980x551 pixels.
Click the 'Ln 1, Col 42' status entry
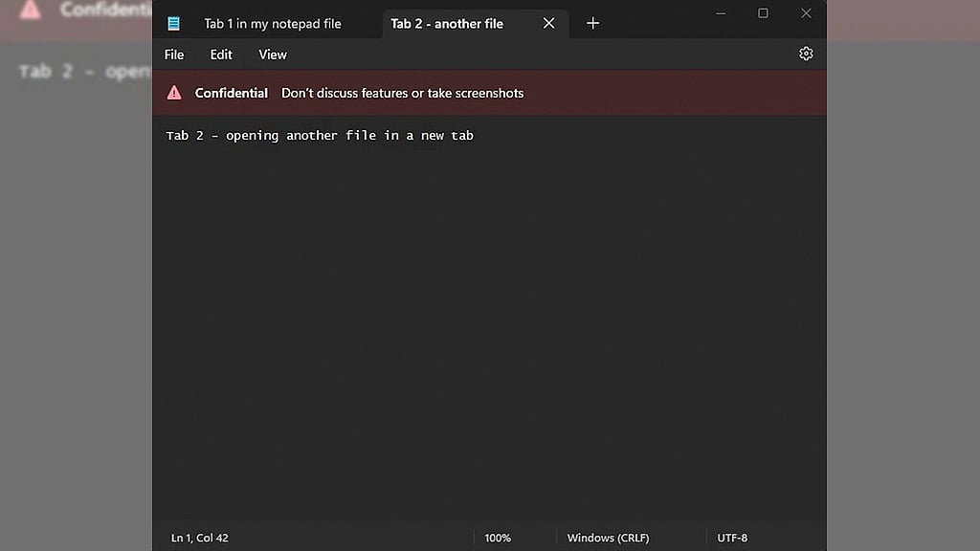(x=199, y=538)
